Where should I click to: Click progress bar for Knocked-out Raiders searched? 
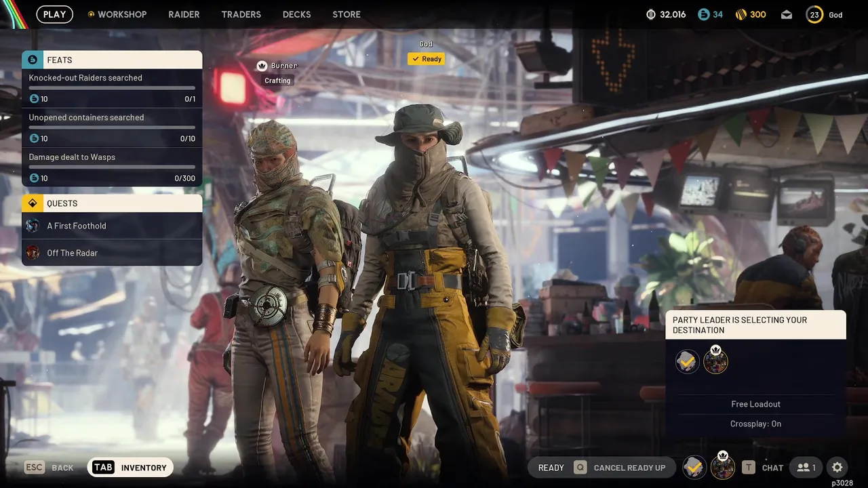(x=112, y=87)
